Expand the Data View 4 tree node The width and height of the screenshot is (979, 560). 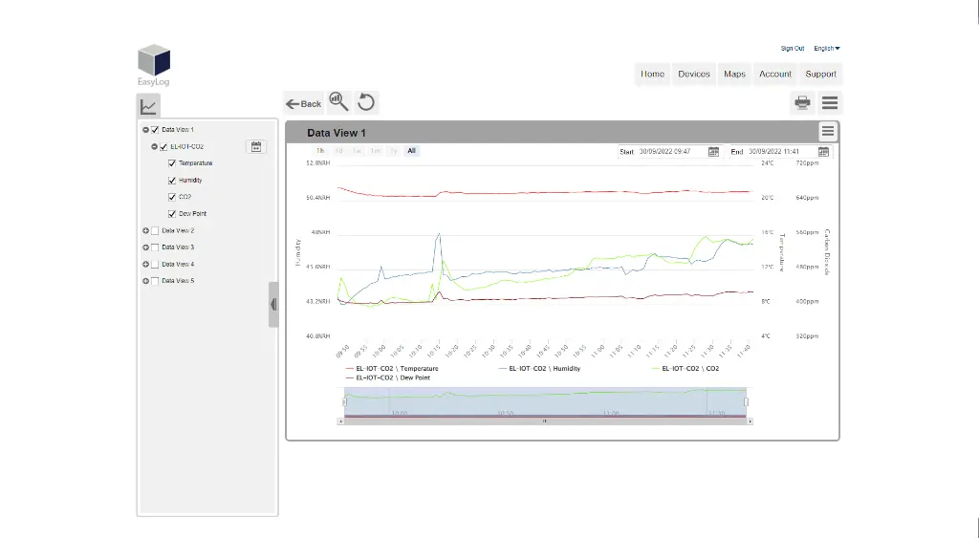[x=145, y=264]
